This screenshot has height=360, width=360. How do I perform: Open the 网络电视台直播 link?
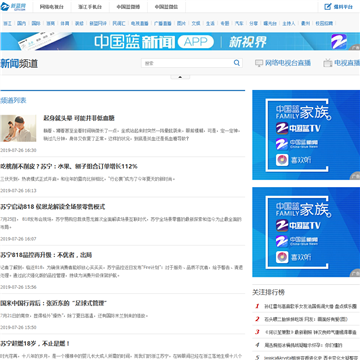tap(288, 63)
